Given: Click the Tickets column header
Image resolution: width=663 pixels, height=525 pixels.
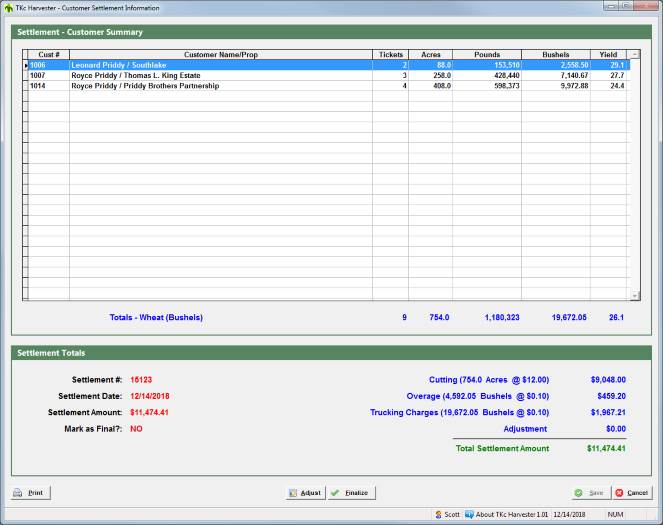Looking at the screenshot, I should 390,54.
